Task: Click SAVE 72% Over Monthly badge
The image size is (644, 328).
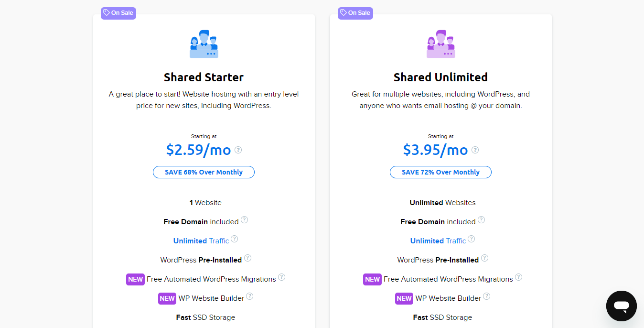Action: click(440, 172)
